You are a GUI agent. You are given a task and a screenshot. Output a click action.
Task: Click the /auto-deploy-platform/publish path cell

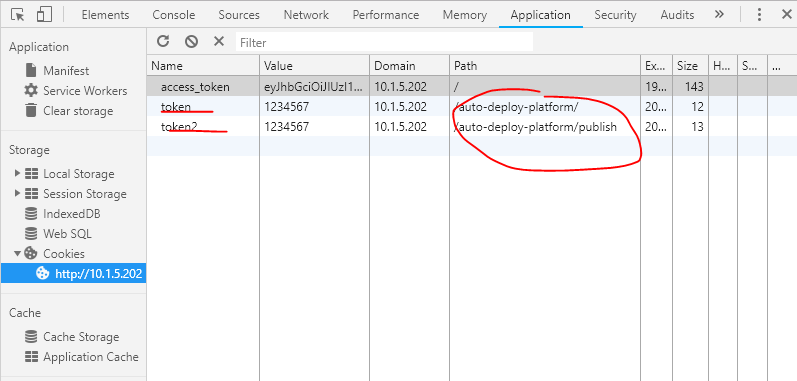(545, 126)
